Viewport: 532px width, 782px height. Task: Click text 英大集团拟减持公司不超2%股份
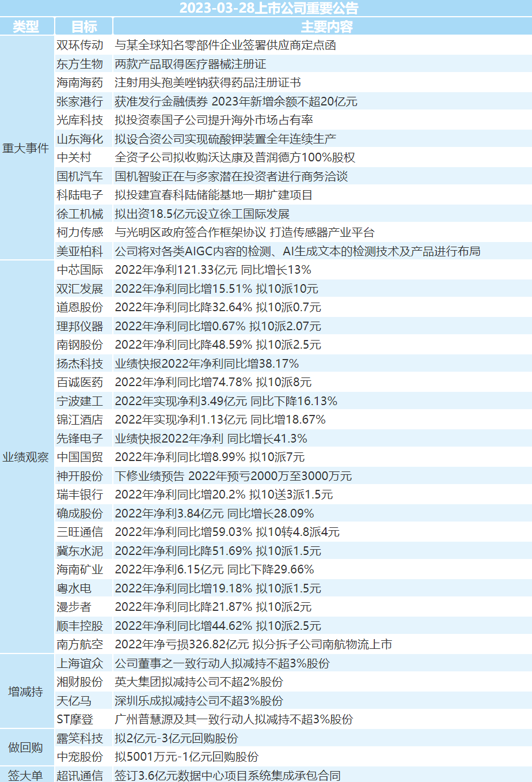tap(199, 682)
